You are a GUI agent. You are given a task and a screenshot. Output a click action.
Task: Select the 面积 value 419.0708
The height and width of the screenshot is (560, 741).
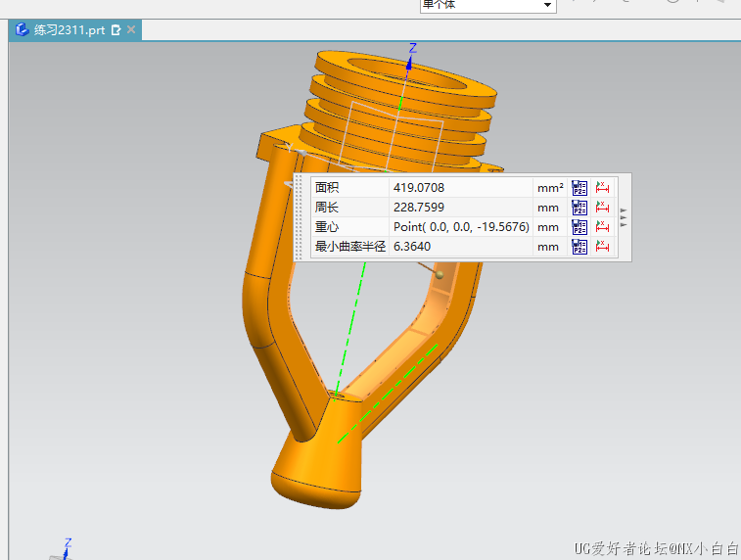point(419,187)
